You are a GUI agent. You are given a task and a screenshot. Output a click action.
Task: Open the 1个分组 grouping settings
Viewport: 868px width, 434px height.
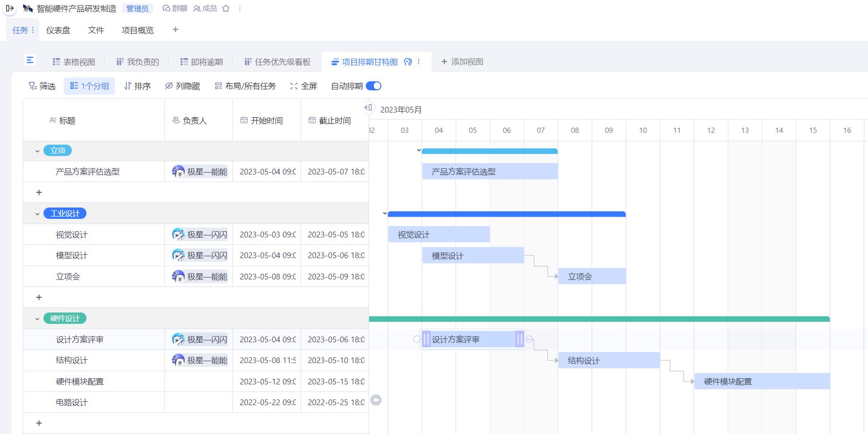coord(89,86)
